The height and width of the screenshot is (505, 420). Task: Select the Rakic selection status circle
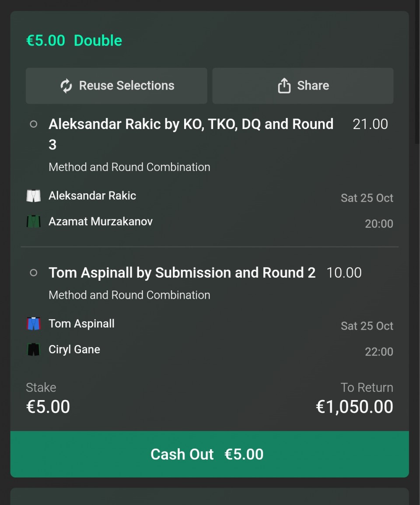click(x=33, y=124)
